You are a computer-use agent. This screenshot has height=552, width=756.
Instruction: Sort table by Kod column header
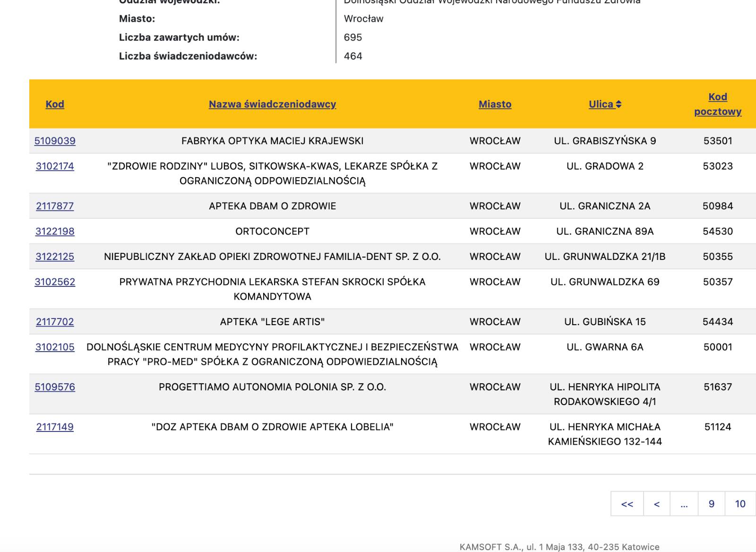pos(55,104)
